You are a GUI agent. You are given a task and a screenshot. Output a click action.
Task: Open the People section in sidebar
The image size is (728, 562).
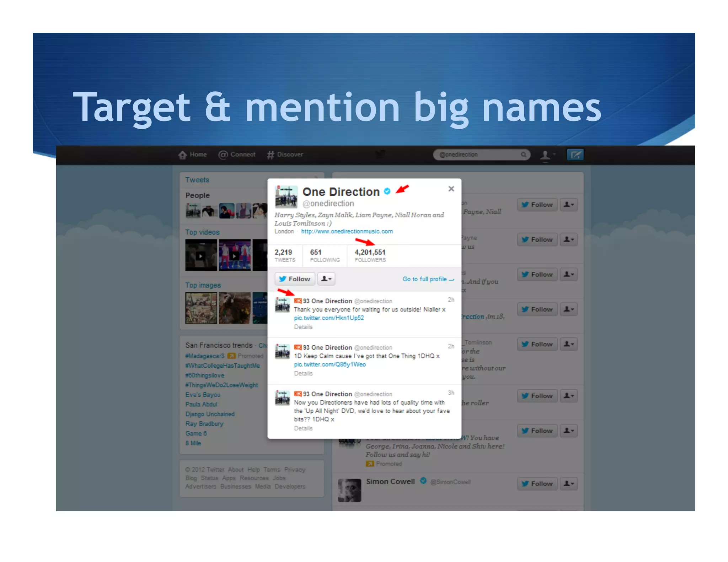(198, 195)
